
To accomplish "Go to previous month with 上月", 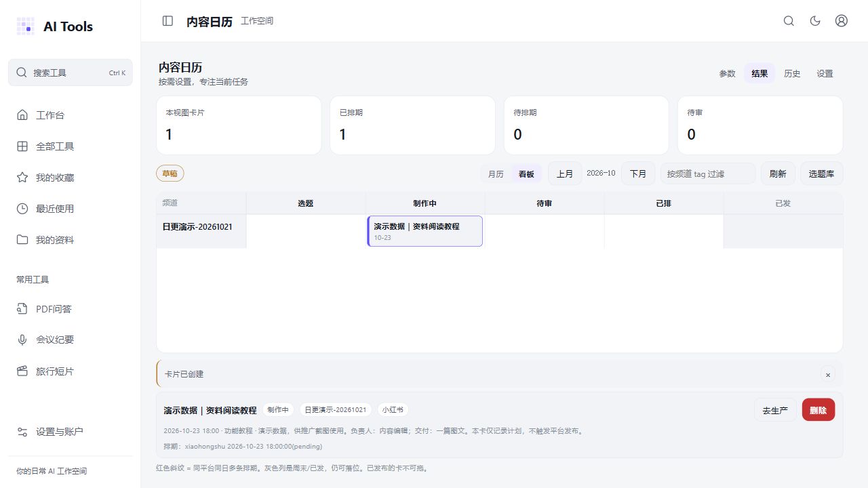I will (x=565, y=174).
